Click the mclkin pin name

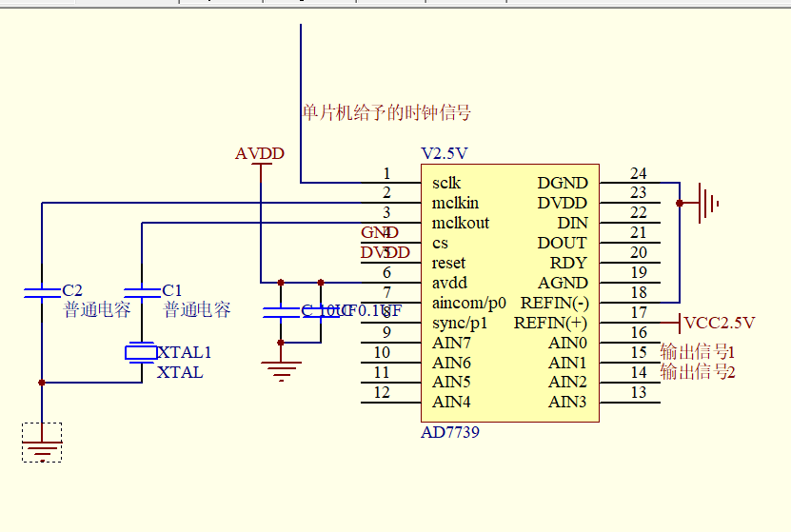pyautogui.click(x=455, y=203)
